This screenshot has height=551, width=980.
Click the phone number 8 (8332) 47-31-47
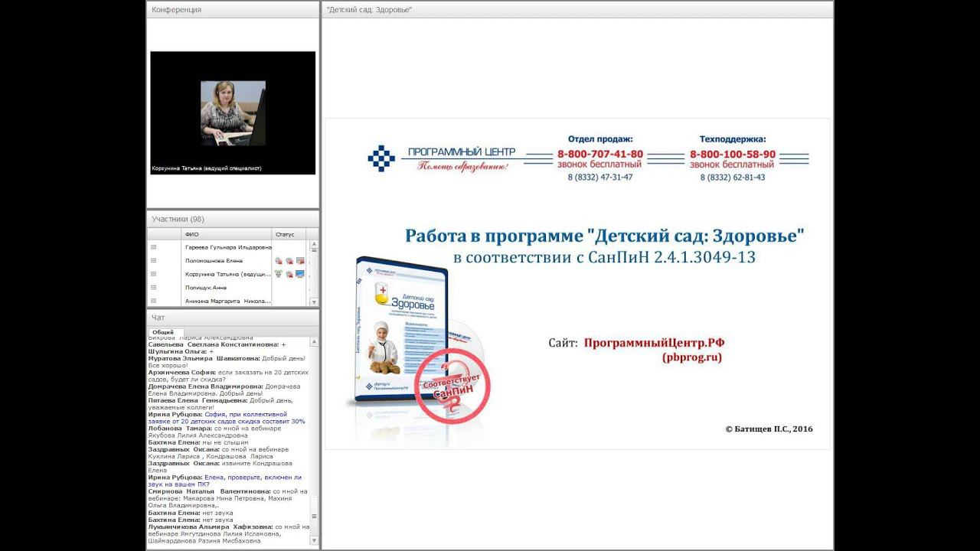click(x=599, y=177)
